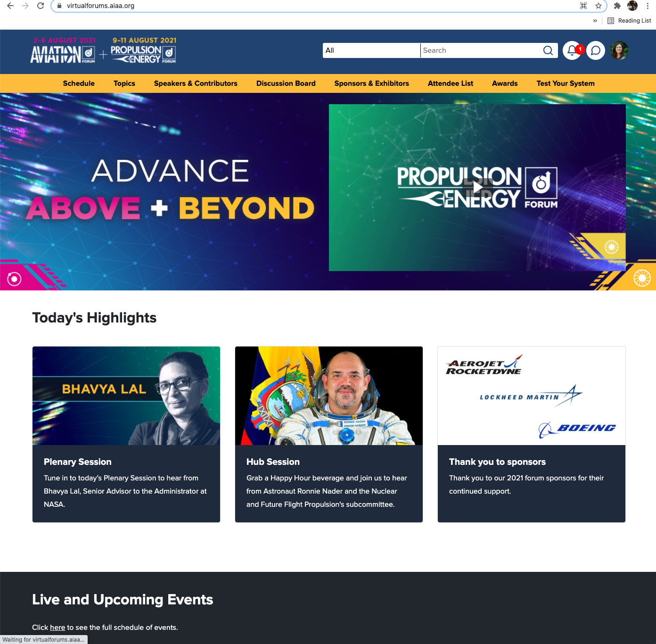Open the Bhavya Lal Plenary Session card
Image resolution: width=656 pixels, height=644 pixels.
click(x=126, y=434)
